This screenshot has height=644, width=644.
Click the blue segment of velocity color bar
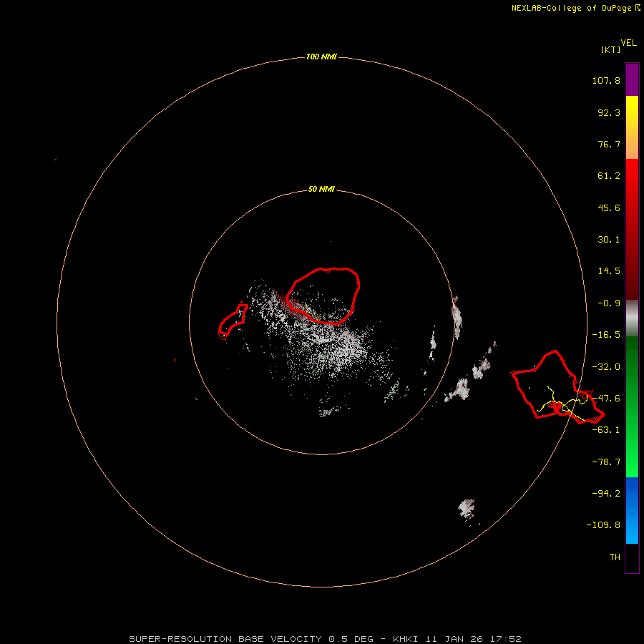pos(632,510)
